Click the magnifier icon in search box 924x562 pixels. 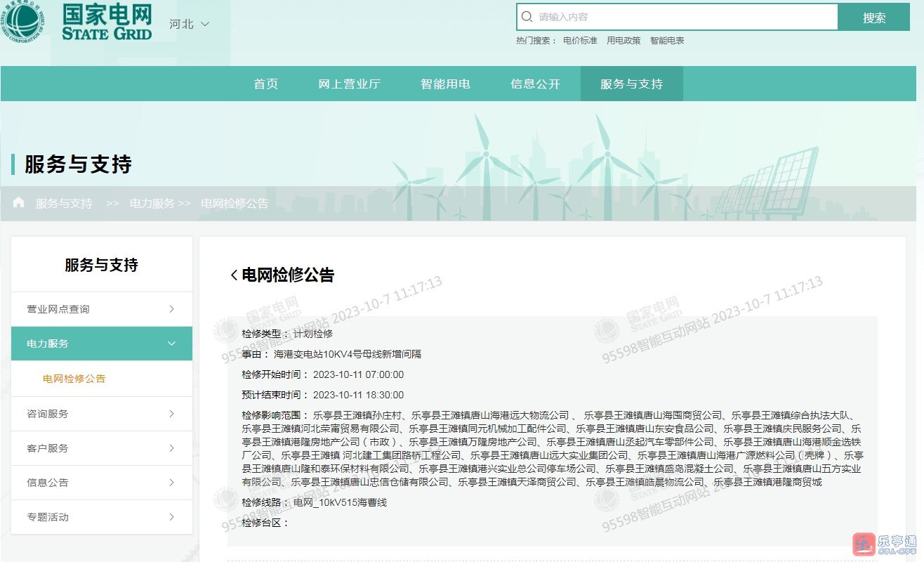click(527, 17)
